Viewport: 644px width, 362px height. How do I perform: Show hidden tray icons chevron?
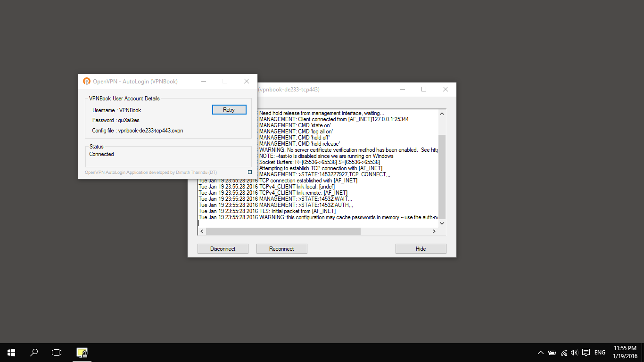[540, 353]
